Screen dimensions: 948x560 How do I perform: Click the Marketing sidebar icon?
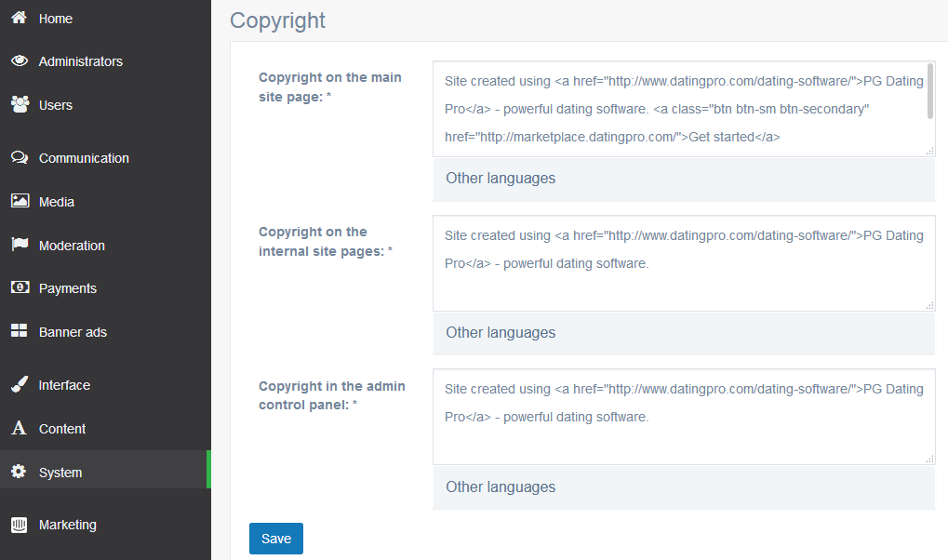19,525
